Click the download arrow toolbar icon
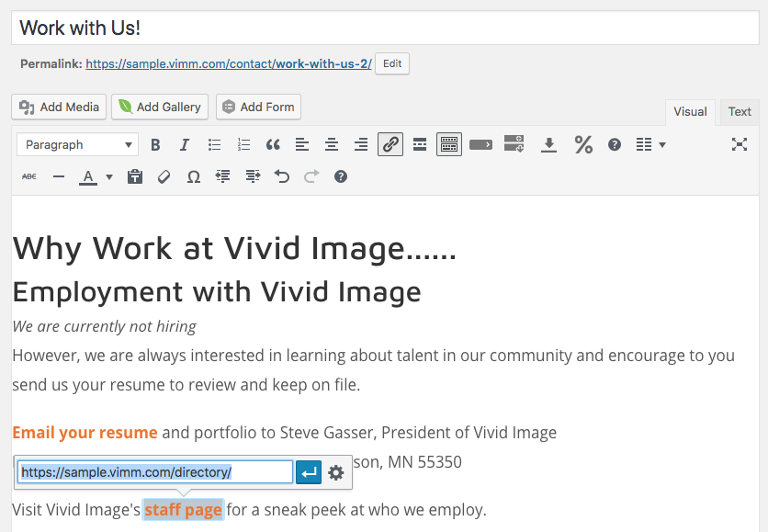This screenshot has width=768, height=532. (x=548, y=144)
